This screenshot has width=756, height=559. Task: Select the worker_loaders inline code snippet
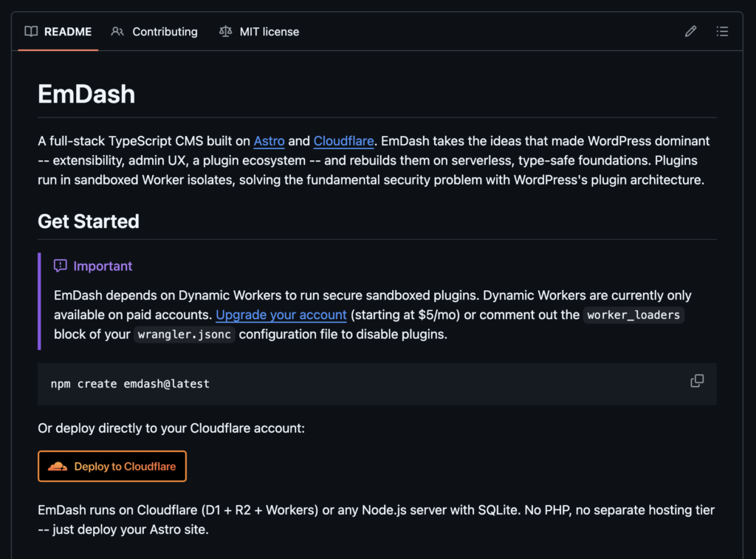(x=633, y=315)
